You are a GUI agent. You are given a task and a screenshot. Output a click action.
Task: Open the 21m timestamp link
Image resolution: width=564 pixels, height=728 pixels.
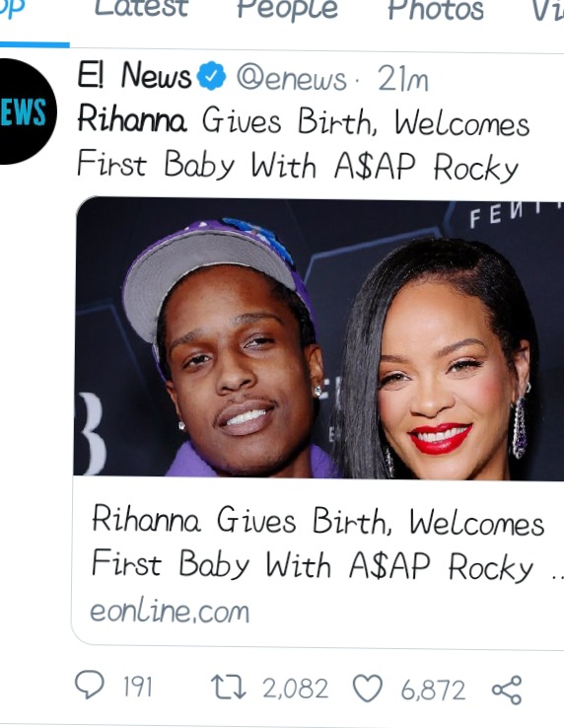402,79
